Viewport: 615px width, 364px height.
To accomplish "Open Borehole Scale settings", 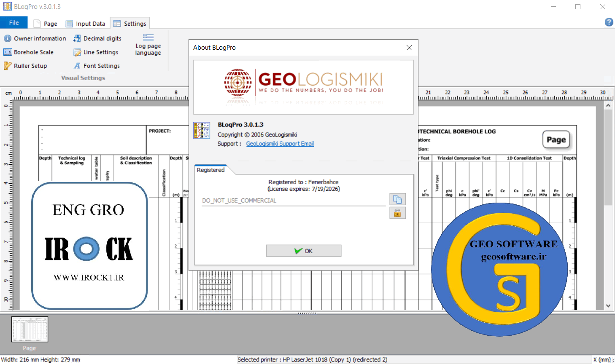I will (29, 52).
